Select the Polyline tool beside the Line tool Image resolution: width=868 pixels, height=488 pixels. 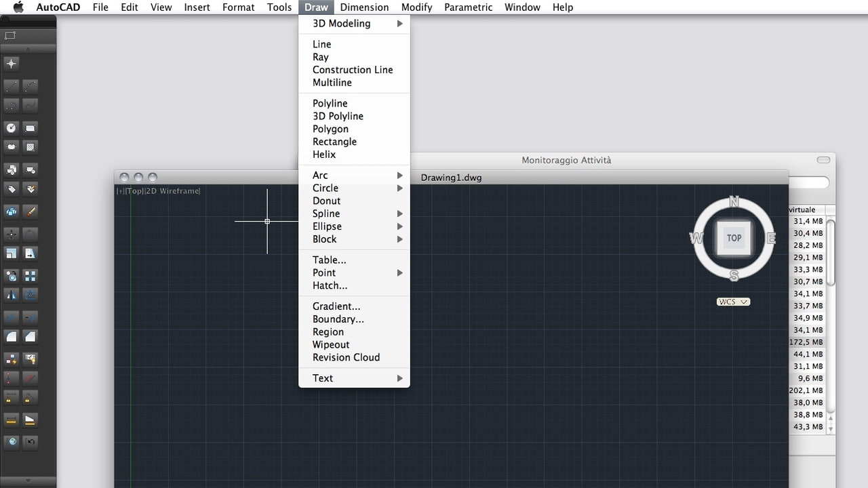click(31, 87)
